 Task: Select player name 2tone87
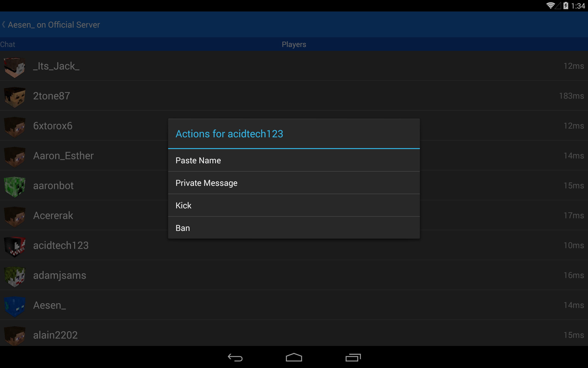tap(51, 96)
